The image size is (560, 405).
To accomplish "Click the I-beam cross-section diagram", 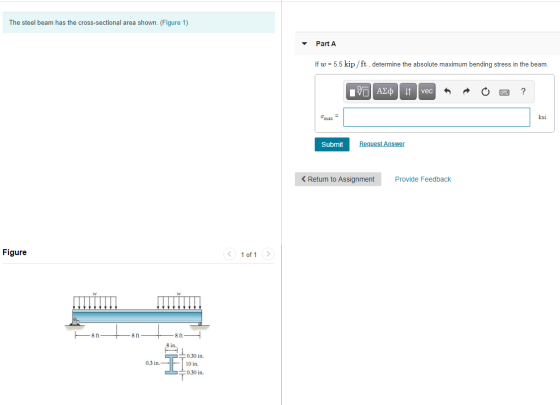I will pyautogui.click(x=175, y=362).
